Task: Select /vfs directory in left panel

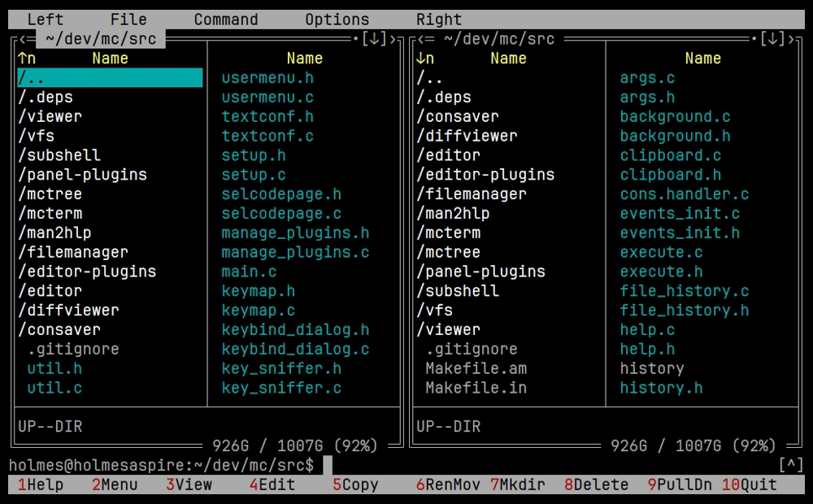Action: tap(37, 136)
